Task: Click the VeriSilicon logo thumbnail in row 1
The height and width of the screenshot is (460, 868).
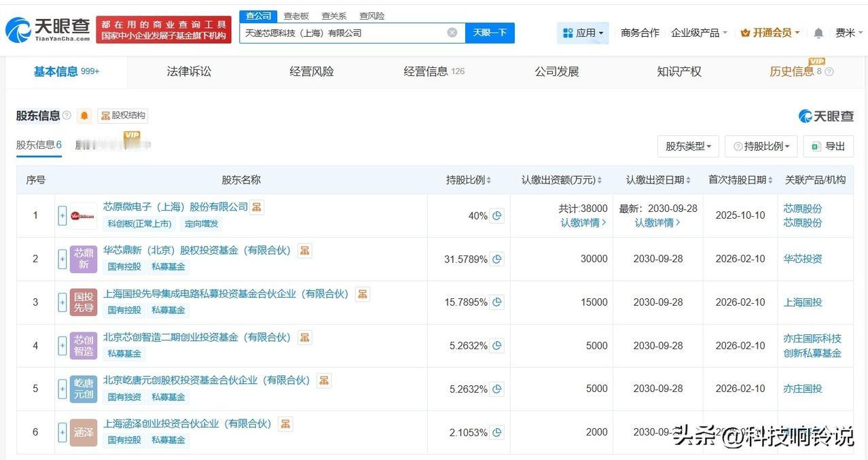Action: coord(83,215)
